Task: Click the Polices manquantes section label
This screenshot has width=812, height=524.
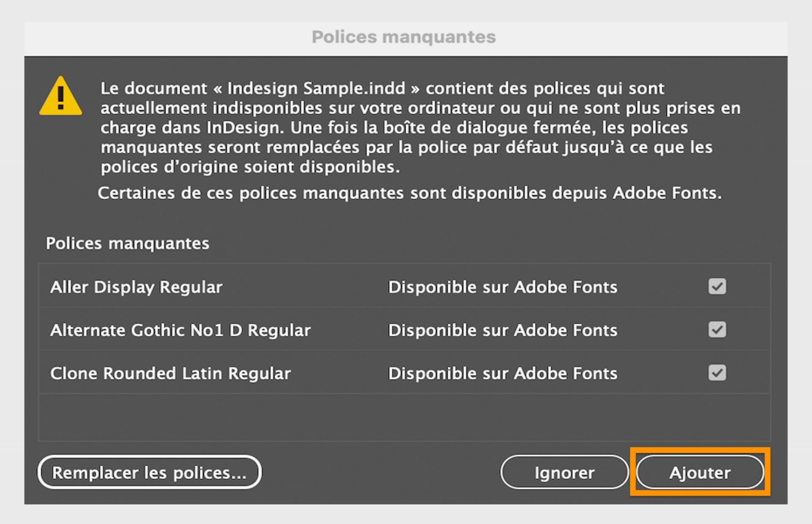Action: click(x=127, y=243)
